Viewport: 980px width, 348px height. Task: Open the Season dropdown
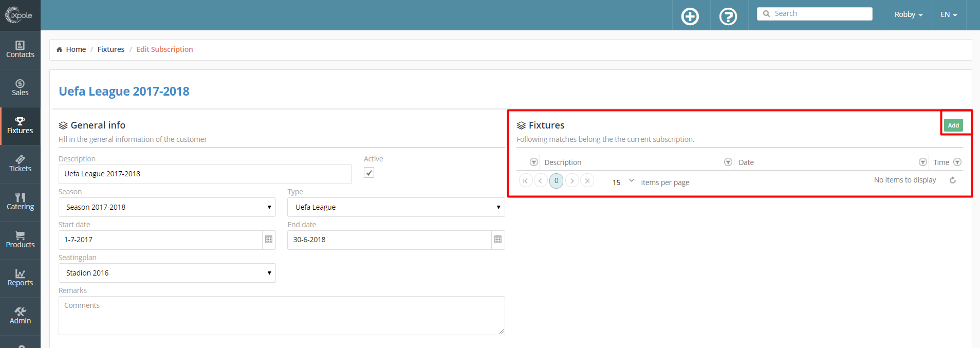(167, 207)
